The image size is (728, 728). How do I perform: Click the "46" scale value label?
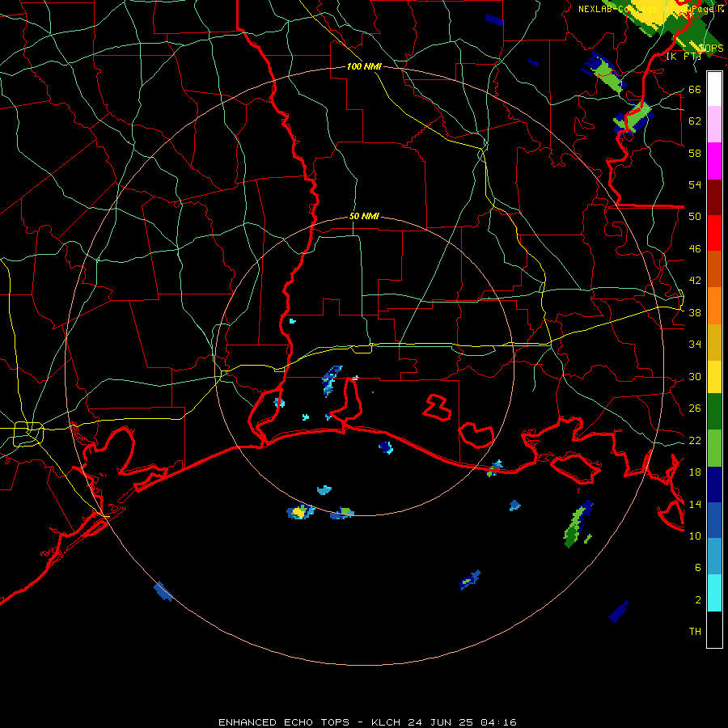click(x=695, y=249)
